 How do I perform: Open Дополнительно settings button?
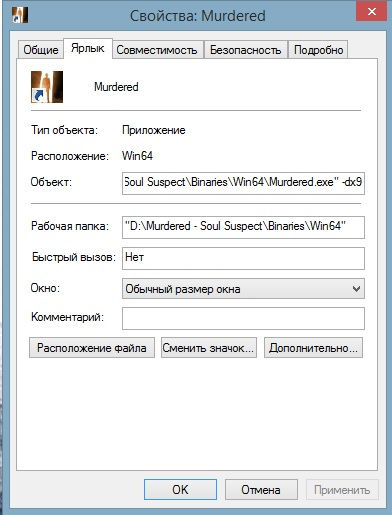click(x=313, y=348)
